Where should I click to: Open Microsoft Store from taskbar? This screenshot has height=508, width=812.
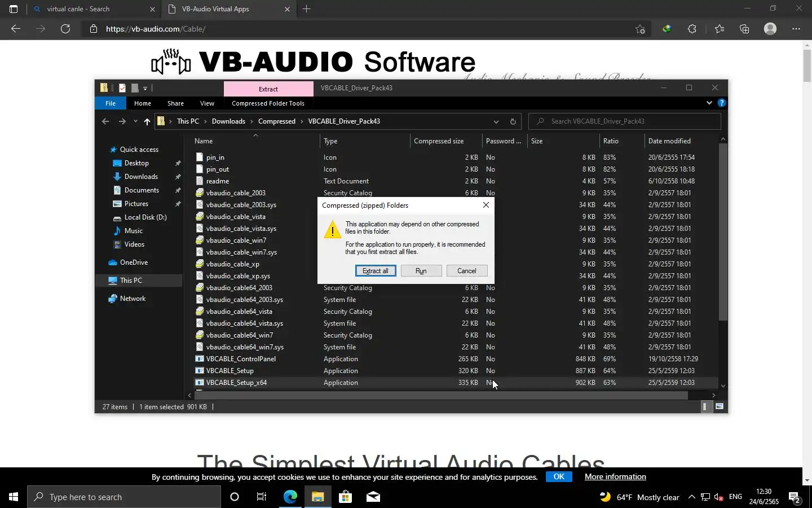345,497
